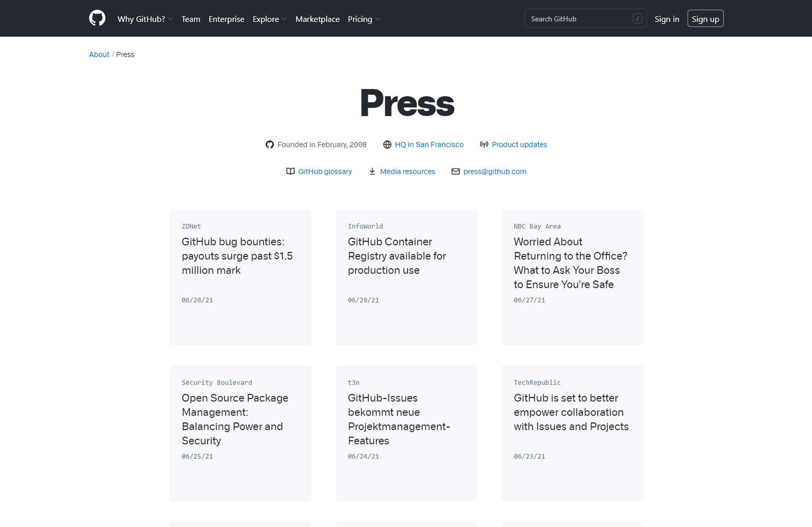Open the TechRepublic Issues and Projects article
812x527 pixels.
pyautogui.click(x=572, y=433)
